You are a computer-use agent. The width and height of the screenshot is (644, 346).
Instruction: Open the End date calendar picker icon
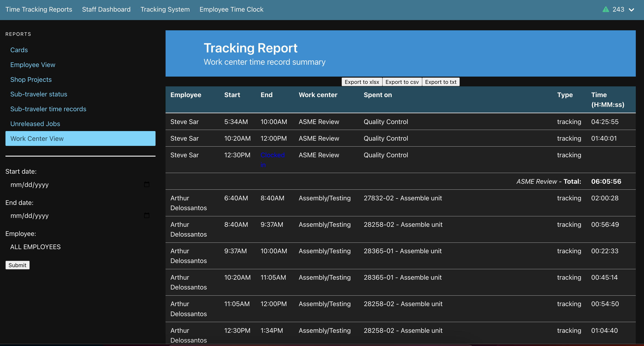pos(147,215)
